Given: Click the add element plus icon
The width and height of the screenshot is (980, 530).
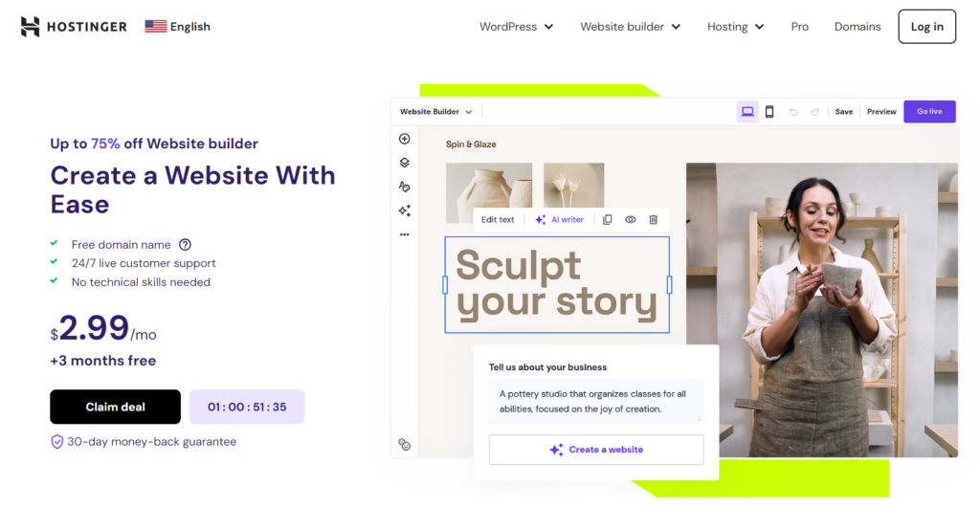Looking at the screenshot, I should pyautogui.click(x=405, y=139).
